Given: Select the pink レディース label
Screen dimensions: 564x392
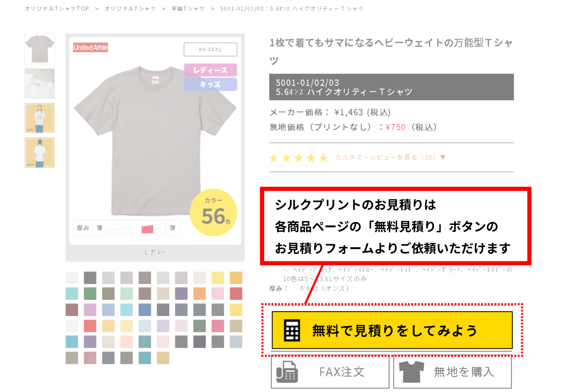Looking at the screenshot, I should (210, 70).
